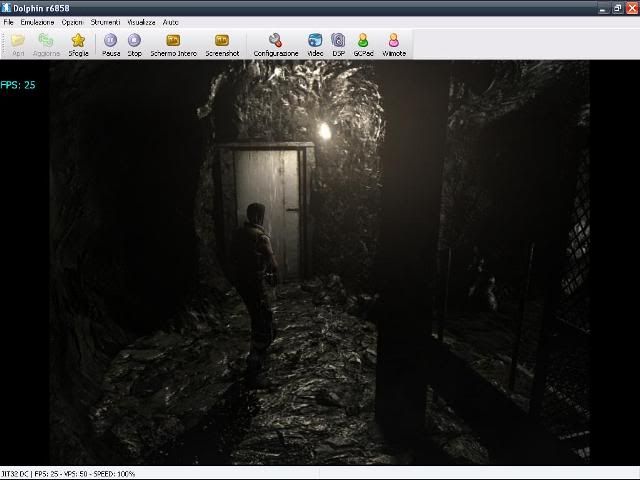The width and height of the screenshot is (640, 480).
Task: Stop the emulation using Stop icon
Action: coord(135,42)
